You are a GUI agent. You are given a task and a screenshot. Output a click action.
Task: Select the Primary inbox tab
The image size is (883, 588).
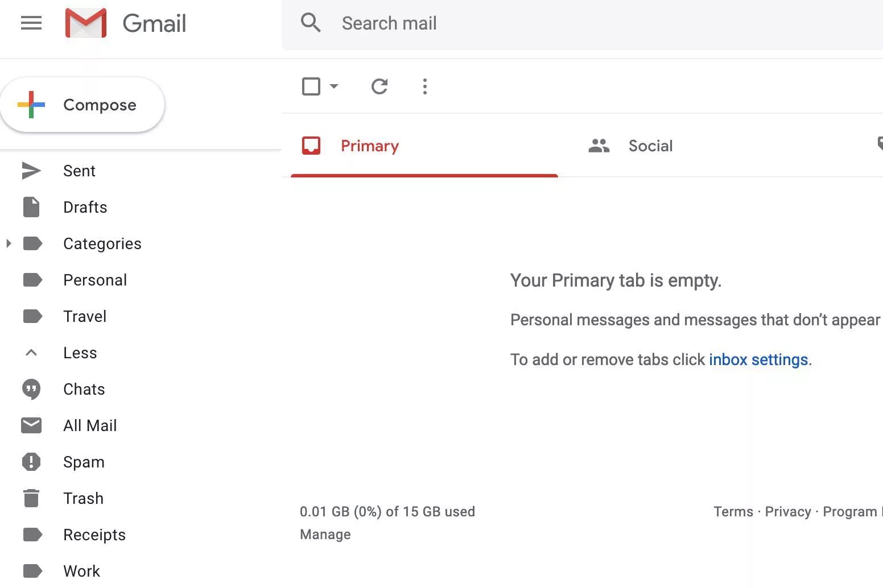(x=369, y=146)
